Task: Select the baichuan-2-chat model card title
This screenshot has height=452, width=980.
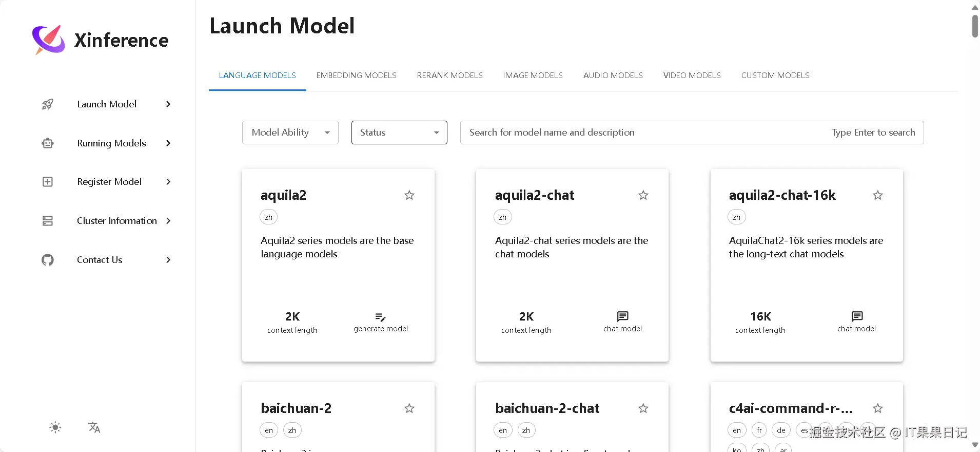Action: pyautogui.click(x=547, y=408)
